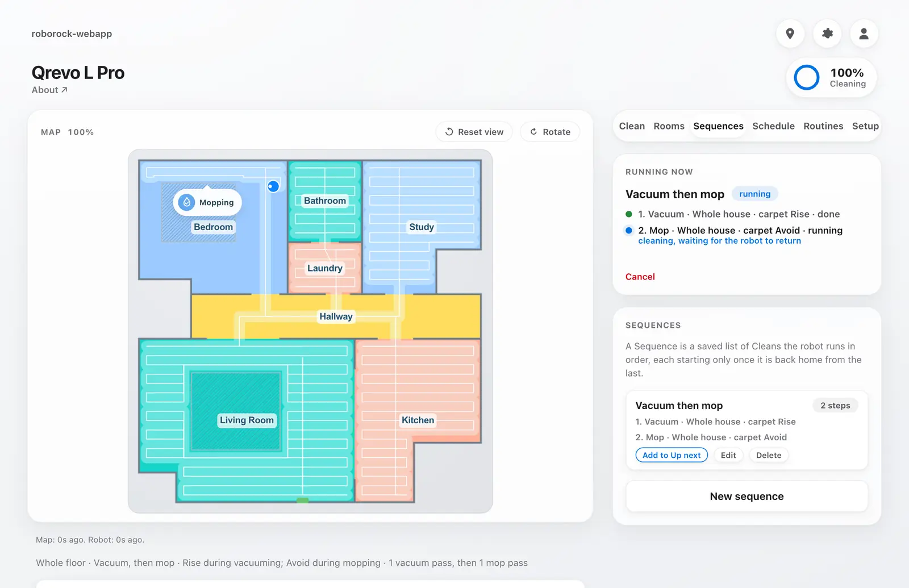The image size is (909, 588).
Task: Click the Map 0s ago status line
Action: [x=90, y=540]
